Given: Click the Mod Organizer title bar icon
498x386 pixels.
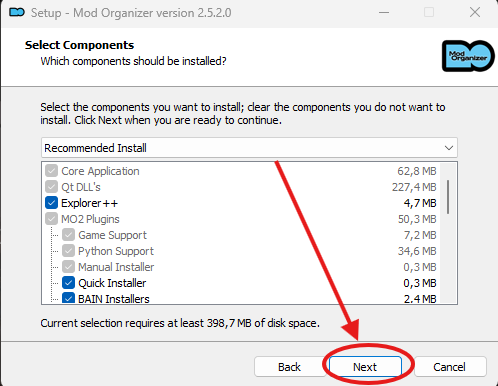Looking at the screenshot, I should [x=17, y=13].
